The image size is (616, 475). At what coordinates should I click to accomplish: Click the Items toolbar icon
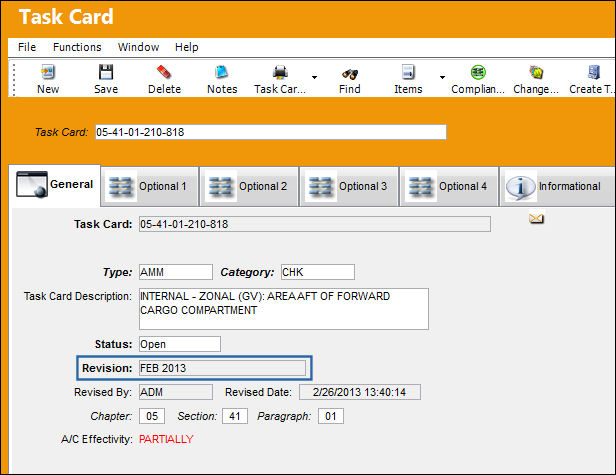(408, 72)
